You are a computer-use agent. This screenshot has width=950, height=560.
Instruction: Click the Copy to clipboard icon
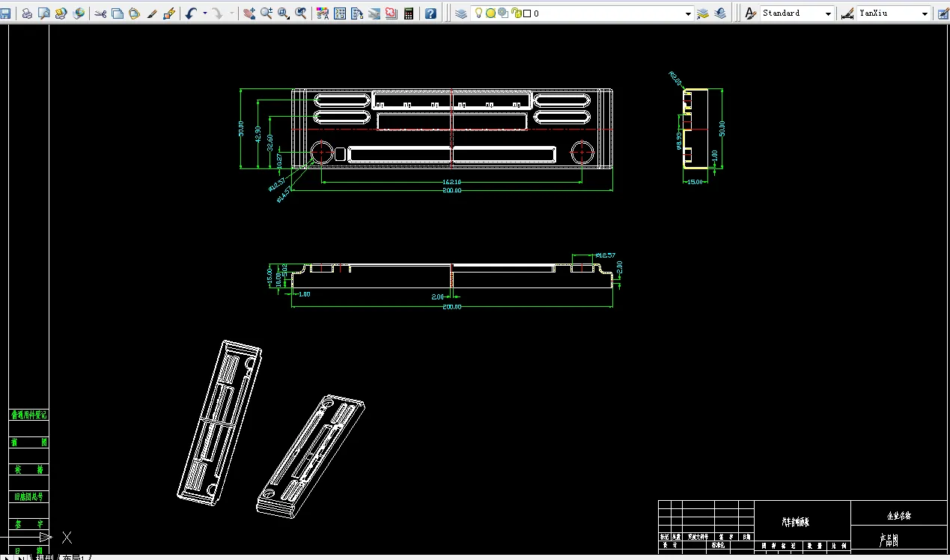[118, 13]
